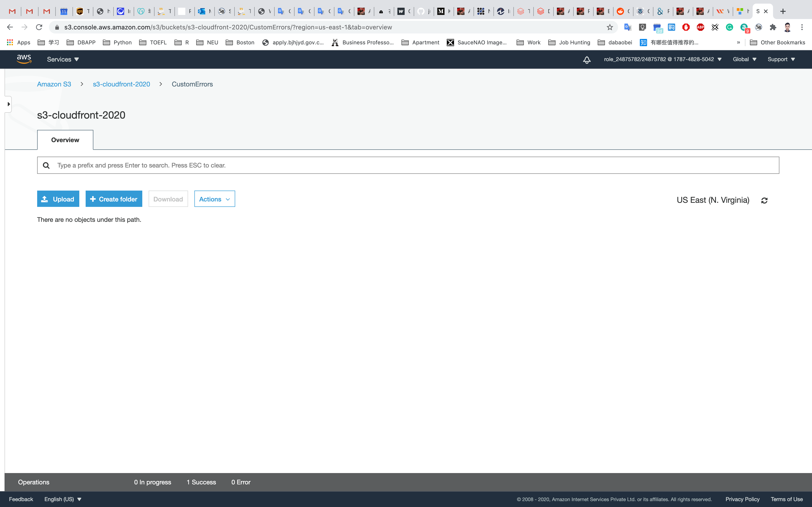The width and height of the screenshot is (812, 507).
Task: Open the Support menu
Action: 781,59
